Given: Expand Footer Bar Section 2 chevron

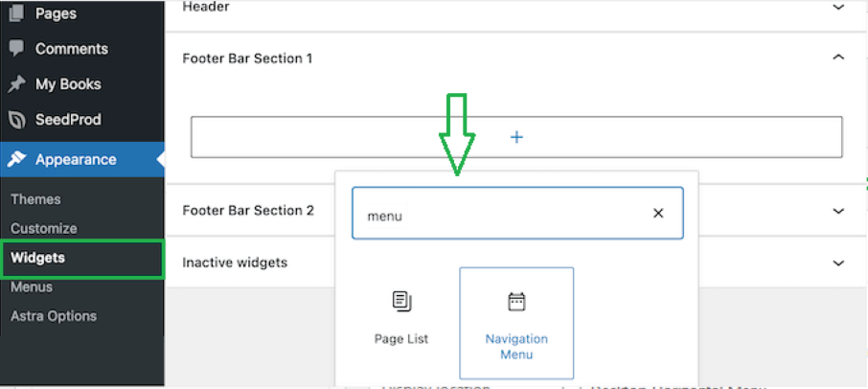Looking at the screenshot, I should coord(838,211).
